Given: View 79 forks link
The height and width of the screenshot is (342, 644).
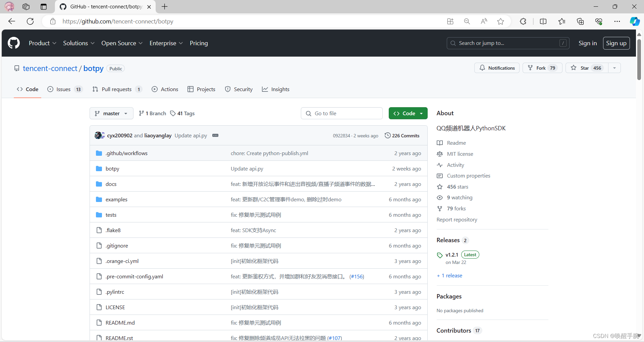Looking at the screenshot, I should (456, 208).
